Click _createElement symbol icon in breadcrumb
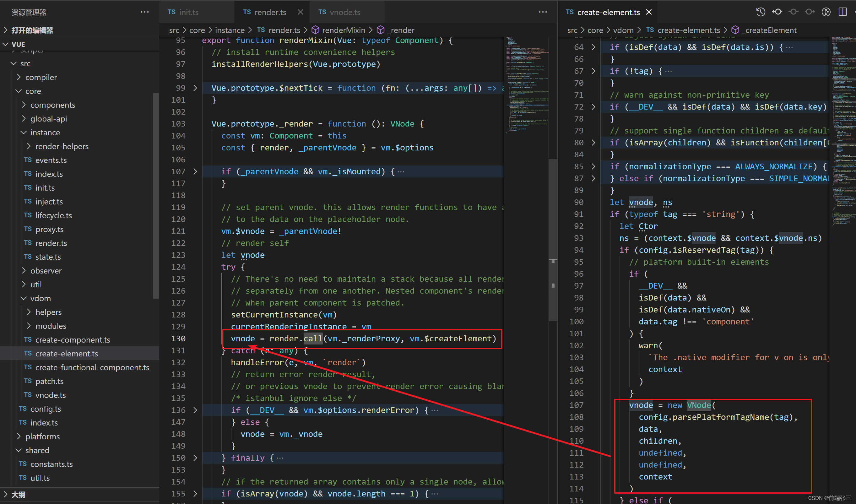Viewport: 856px width, 504px height. (735, 30)
